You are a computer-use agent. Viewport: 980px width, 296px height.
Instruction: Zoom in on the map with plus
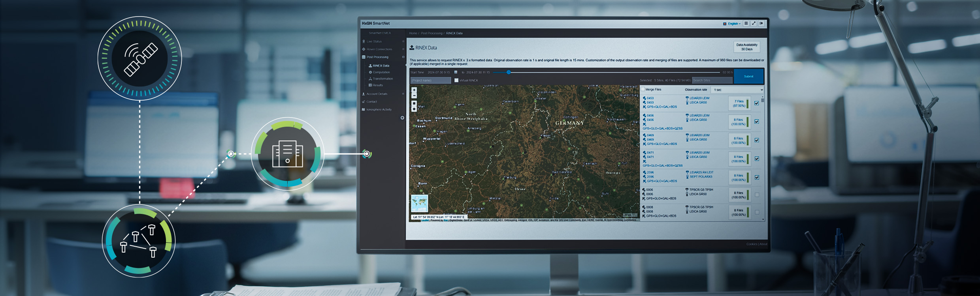[x=414, y=90]
